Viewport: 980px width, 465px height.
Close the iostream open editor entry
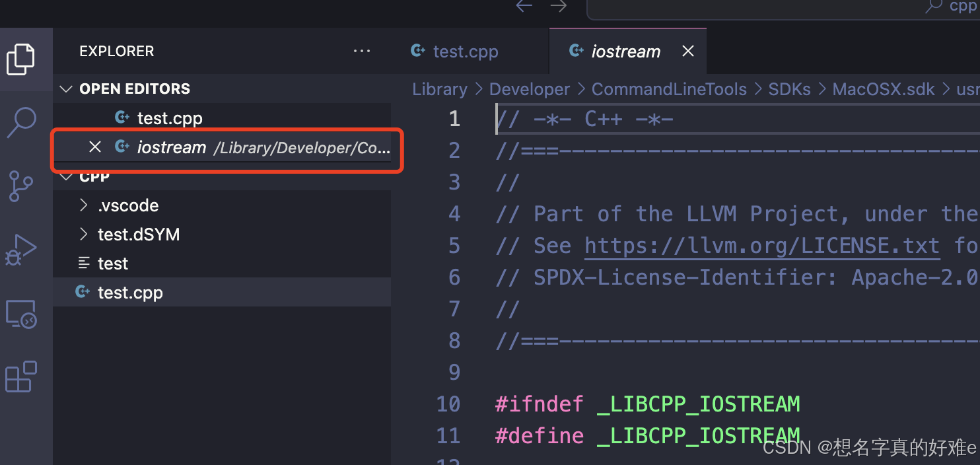tap(94, 147)
